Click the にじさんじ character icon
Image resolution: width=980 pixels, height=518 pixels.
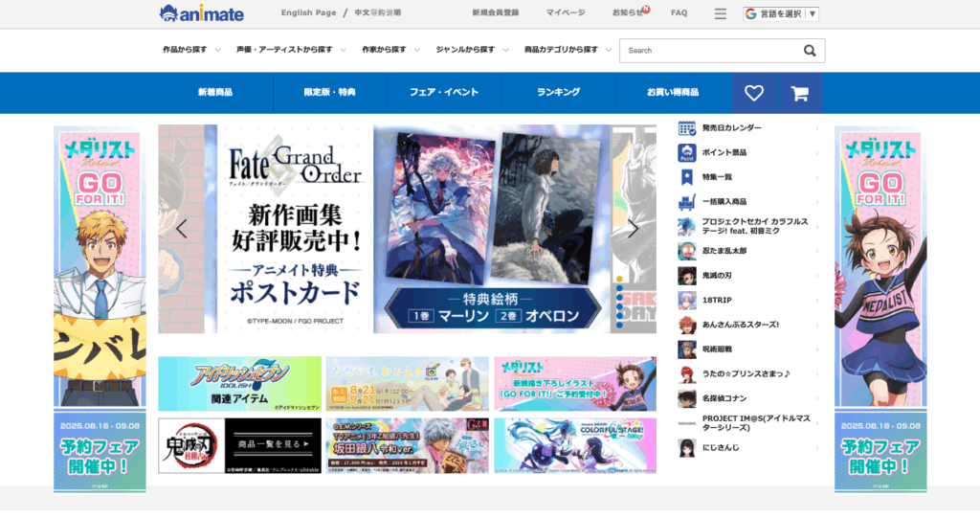[687, 448]
